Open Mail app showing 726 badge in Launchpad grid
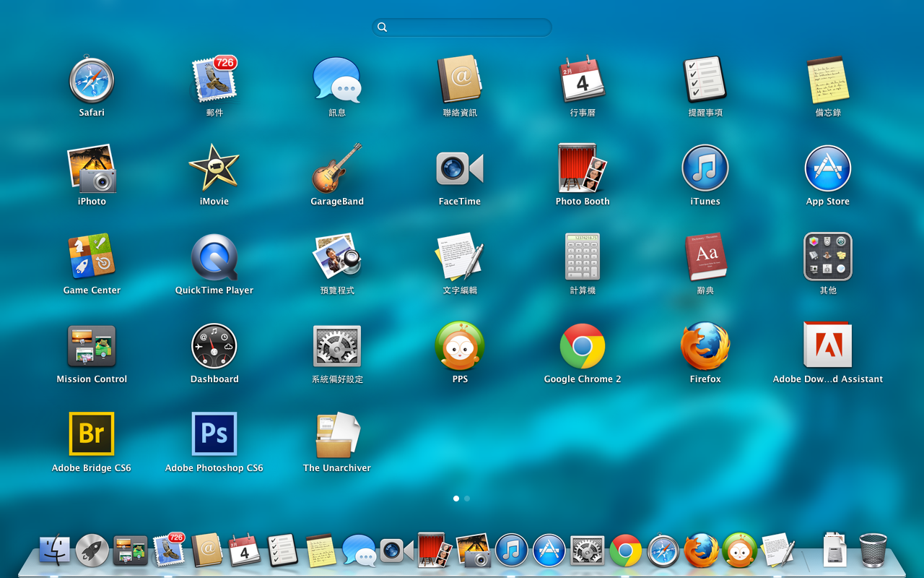 [214, 79]
